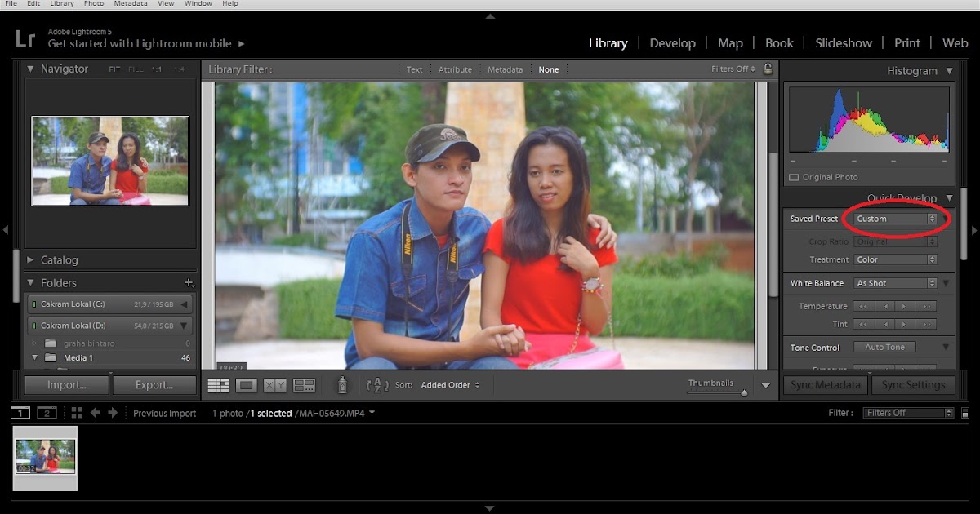Open the White Balance As Shot dropdown
980x514 pixels.
(x=893, y=283)
